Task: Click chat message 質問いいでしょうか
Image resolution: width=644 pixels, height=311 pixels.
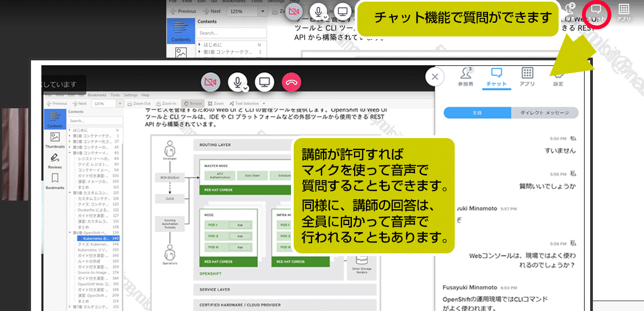Action: point(547,186)
